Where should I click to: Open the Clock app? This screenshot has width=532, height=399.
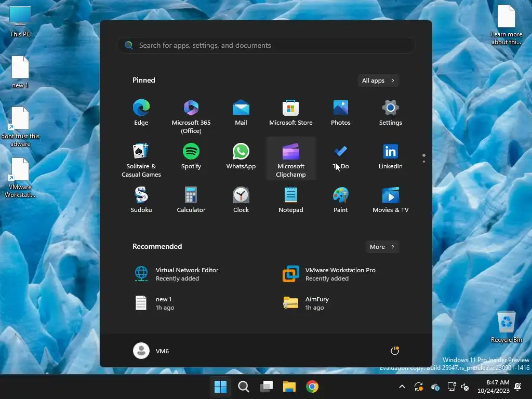[x=241, y=200]
